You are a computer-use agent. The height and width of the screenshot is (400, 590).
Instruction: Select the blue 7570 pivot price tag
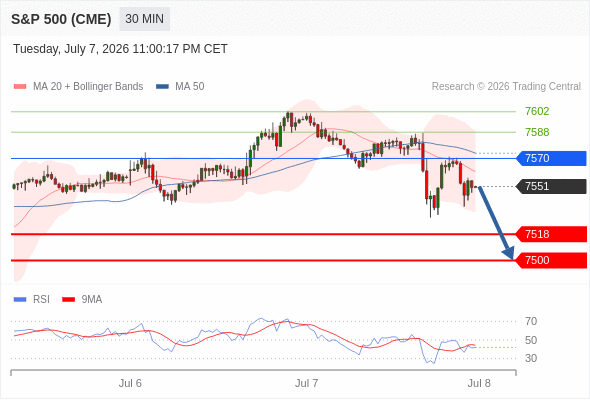[551, 158]
